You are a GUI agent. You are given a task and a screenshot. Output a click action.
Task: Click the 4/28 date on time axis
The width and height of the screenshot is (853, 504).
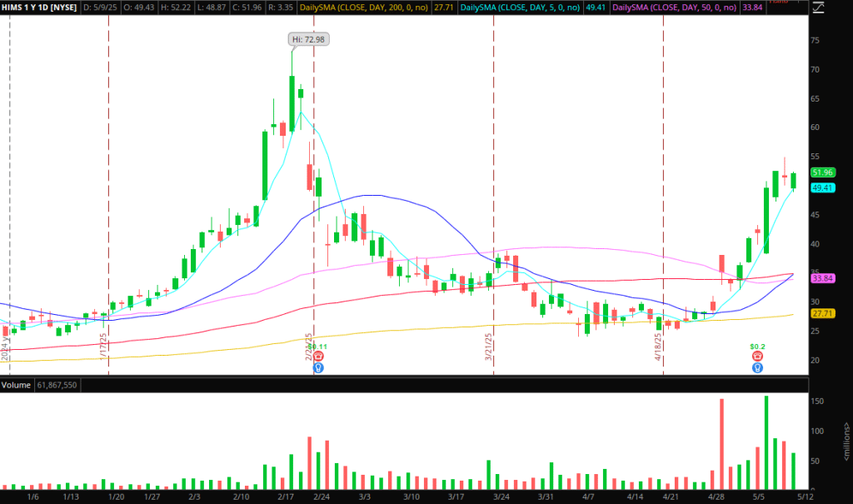(716, 497)
